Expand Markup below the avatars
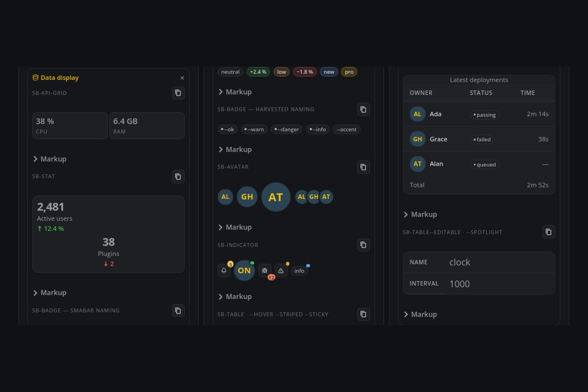 [x=235, y=227]
